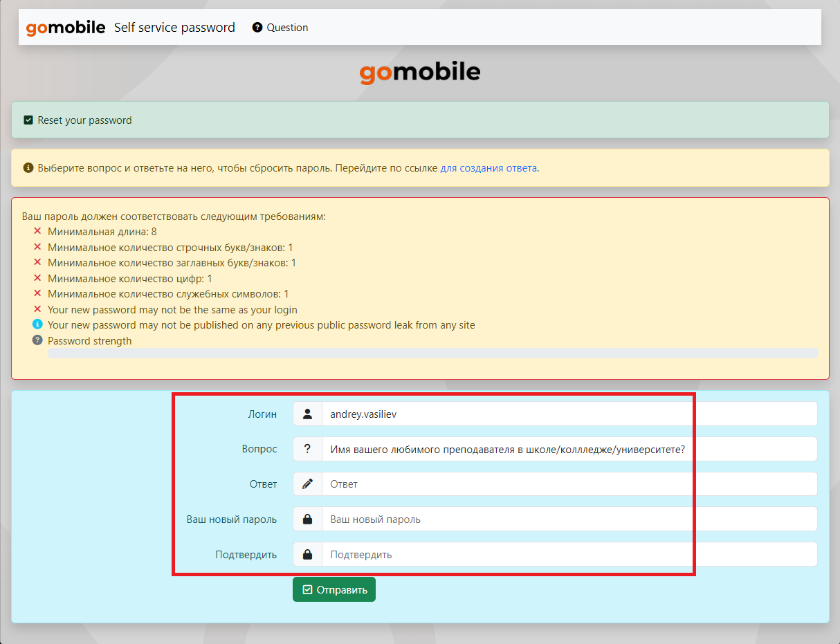
Task: Click the question mark icon beside Вопрос
Action: click(307, 450)
